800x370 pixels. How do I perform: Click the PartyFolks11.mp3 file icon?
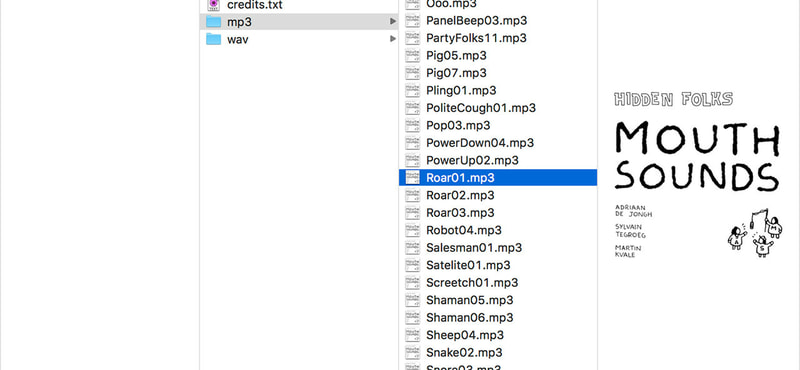point(412,38)
